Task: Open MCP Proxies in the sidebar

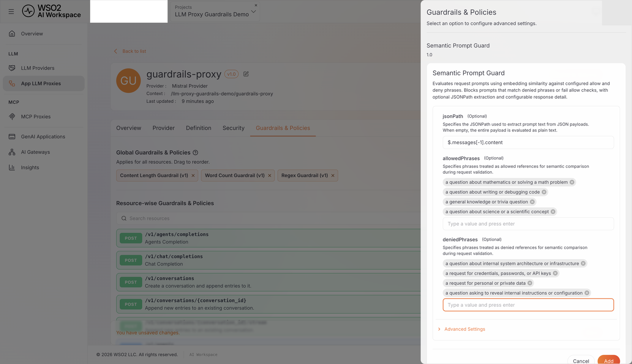Action: pos(44,116)
